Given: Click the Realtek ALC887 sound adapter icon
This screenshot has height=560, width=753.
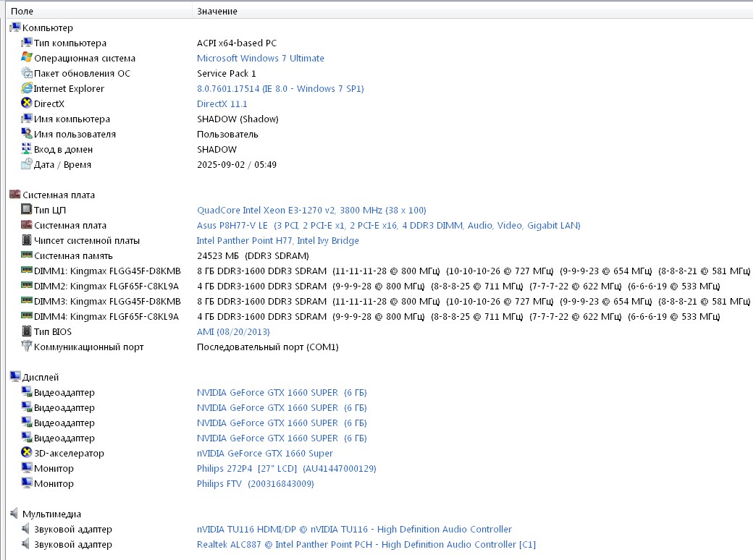Looking at the screenshot, I should pyautogui.click(x=26, y=543).
